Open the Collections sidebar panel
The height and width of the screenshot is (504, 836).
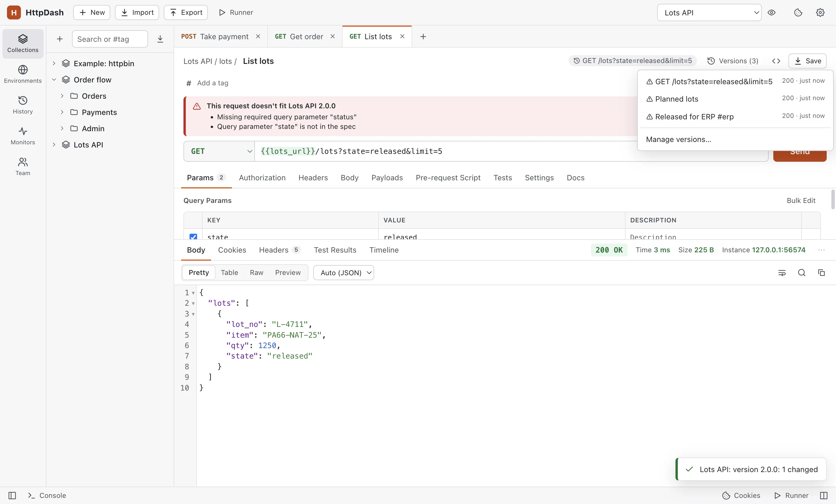(23, 44)
